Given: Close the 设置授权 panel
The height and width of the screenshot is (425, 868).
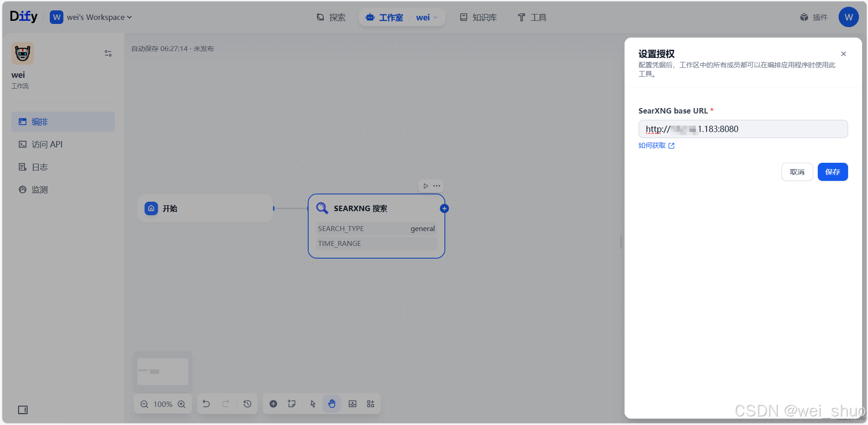Looking at the screenshot, I should [844, 54].
